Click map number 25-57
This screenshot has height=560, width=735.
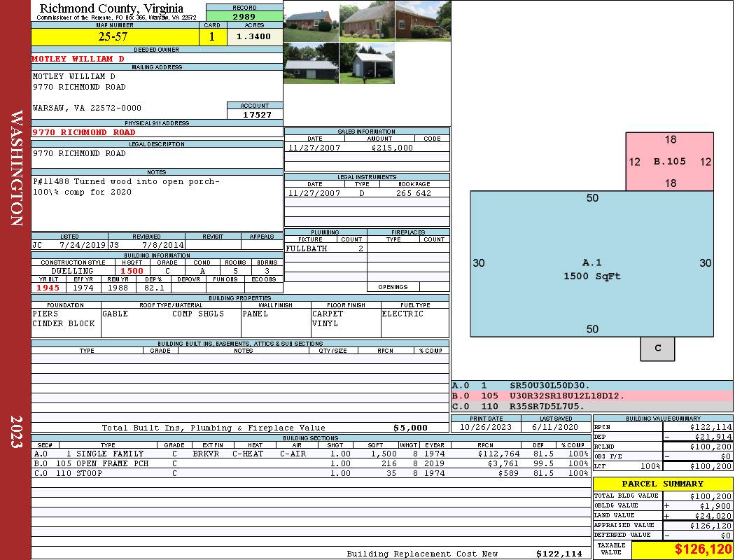tap(113, 36)
